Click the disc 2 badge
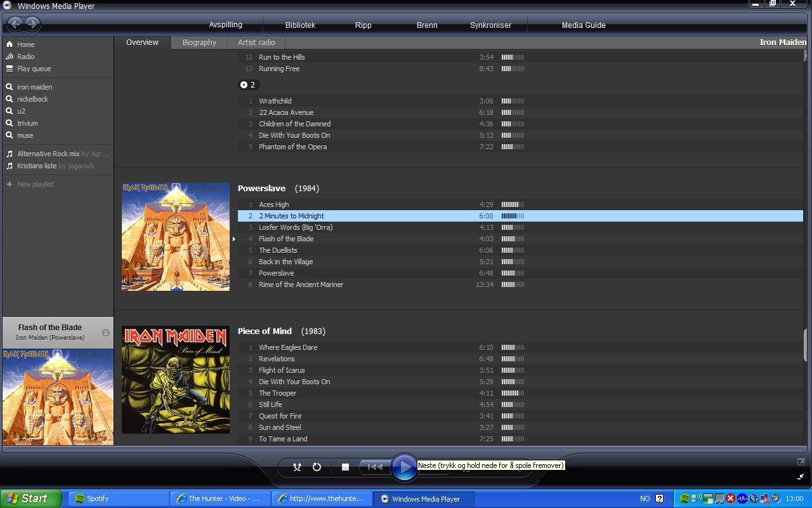The width and height of the screenshot is (812, 508). coord(249,84)
